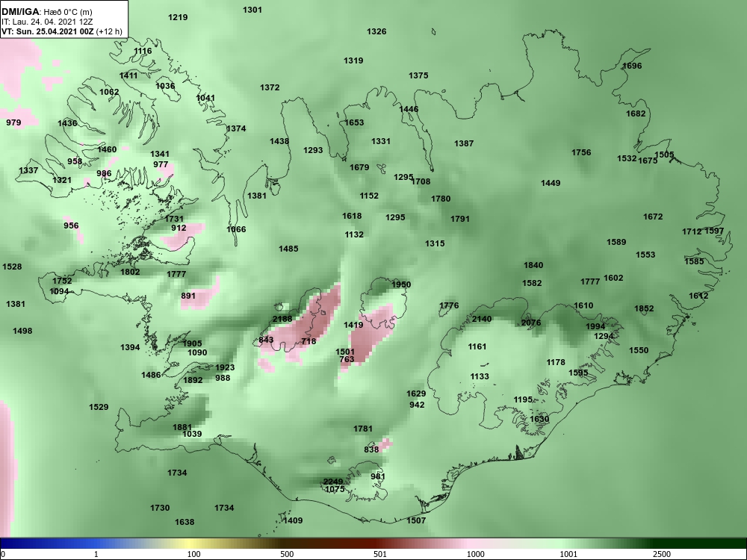Click the 1507 value offshore south
747x560 pixels.
pyautogui.click(x=416, y=520)
